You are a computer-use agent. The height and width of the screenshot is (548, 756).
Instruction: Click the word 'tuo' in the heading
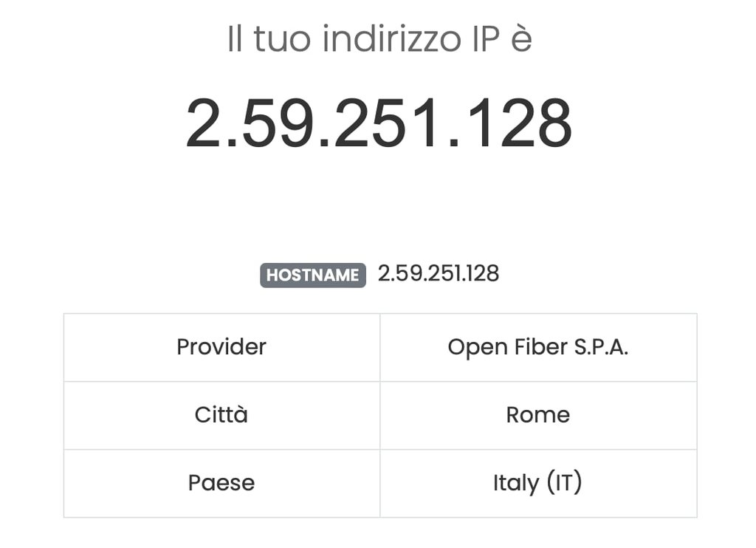282,38
